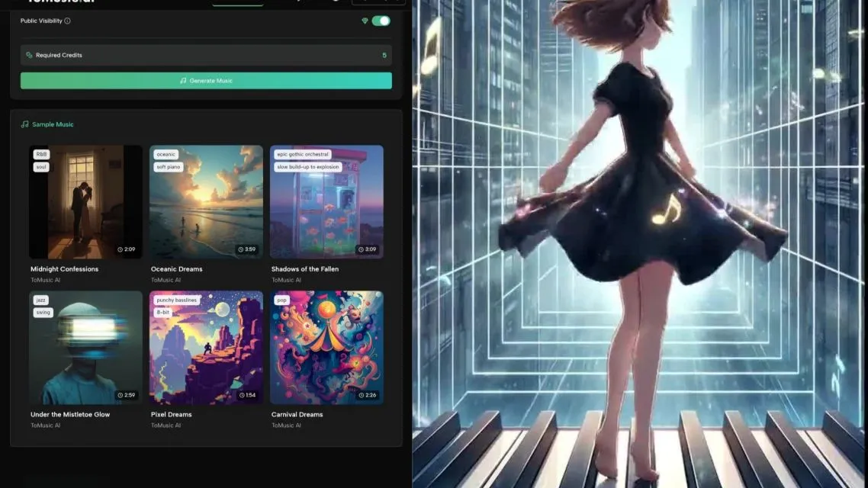Click the required credits value 5
This screenshot has height=488, width=868.
pyautogui.click(x=384, y=56)
